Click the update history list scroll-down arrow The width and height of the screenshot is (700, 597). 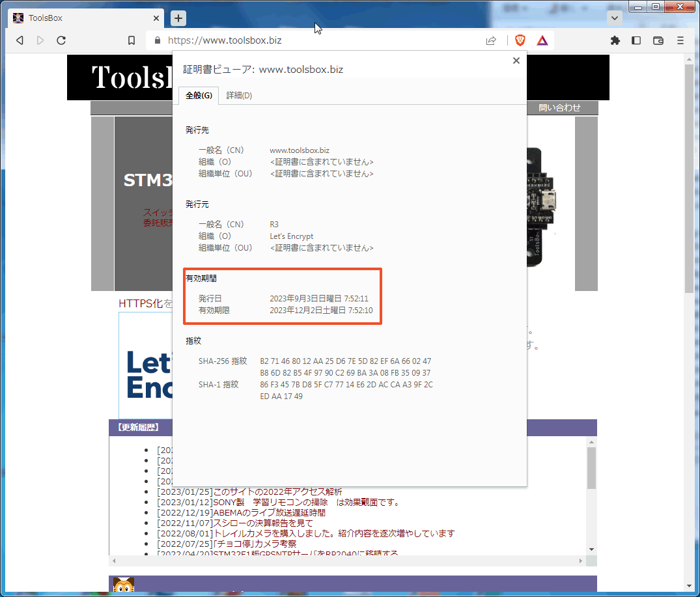(x=591, y=549)
